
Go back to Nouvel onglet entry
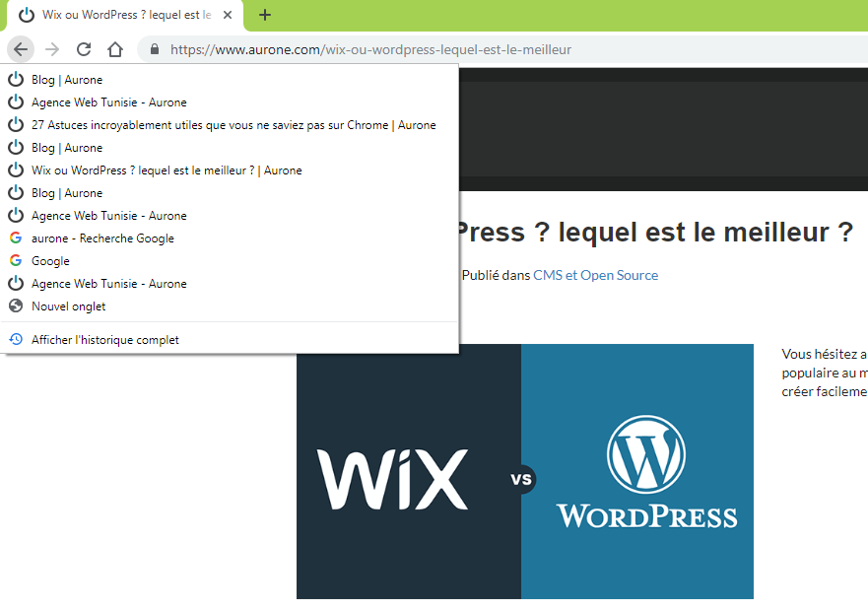click(x=230, y=306)
